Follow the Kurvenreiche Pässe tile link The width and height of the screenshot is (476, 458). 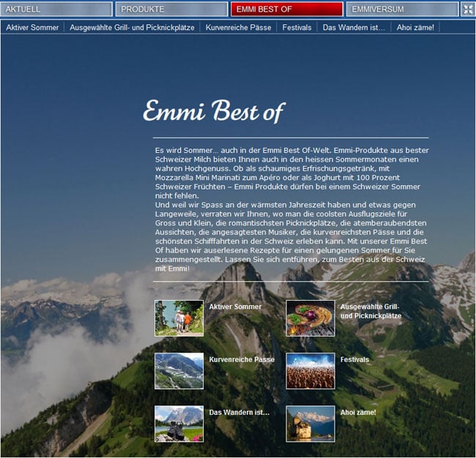point(242,359)
